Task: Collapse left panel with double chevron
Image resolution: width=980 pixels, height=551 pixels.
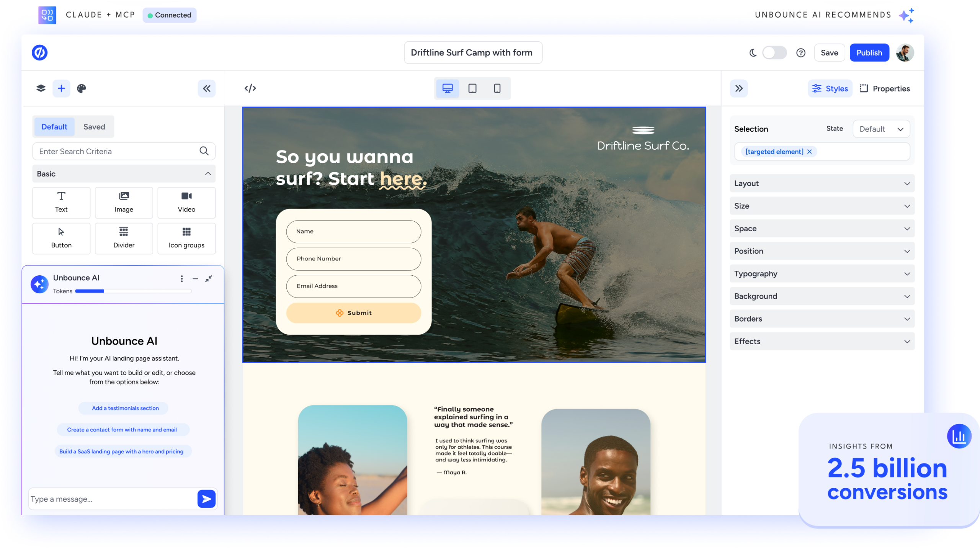Action: (207, 88)
